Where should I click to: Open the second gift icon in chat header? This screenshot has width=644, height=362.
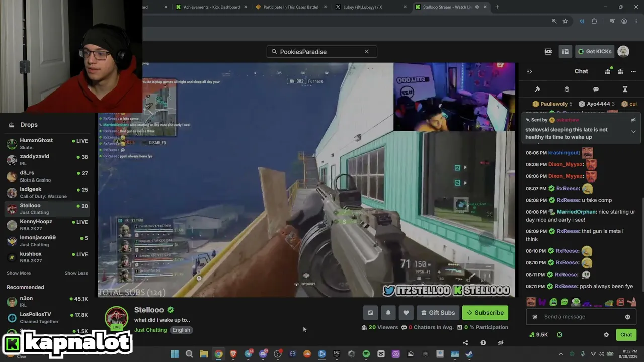point(620,71)
